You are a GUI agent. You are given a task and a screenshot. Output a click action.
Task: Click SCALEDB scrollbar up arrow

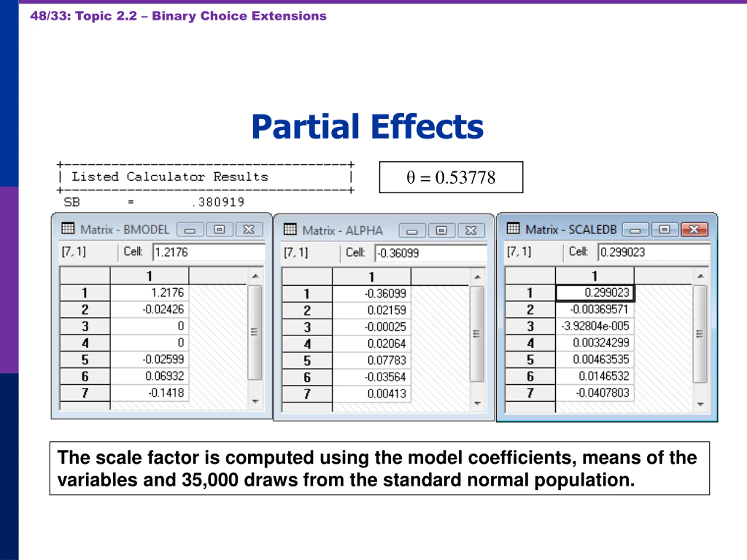pyautogui.click(x=700, y=276)
